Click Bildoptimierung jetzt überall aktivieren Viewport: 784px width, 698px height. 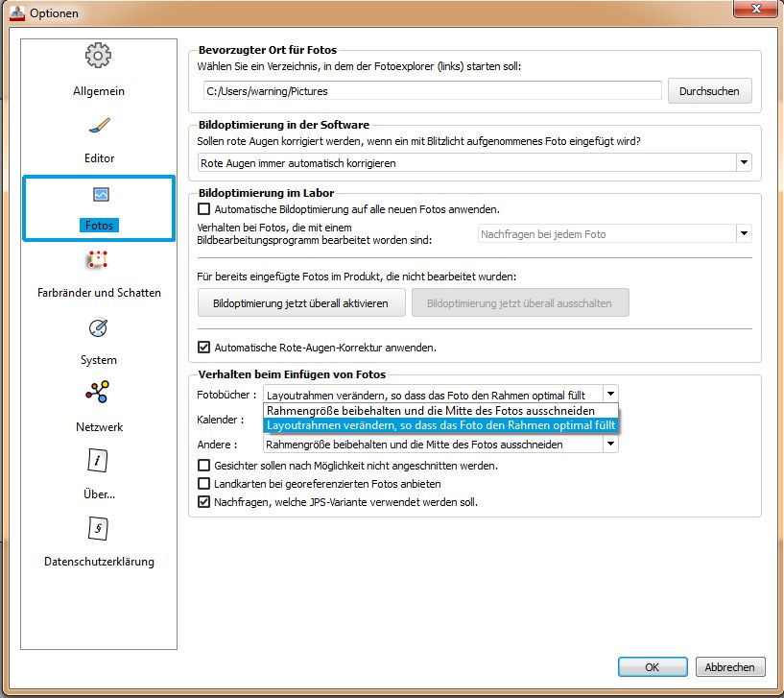[x=301, y=303]
